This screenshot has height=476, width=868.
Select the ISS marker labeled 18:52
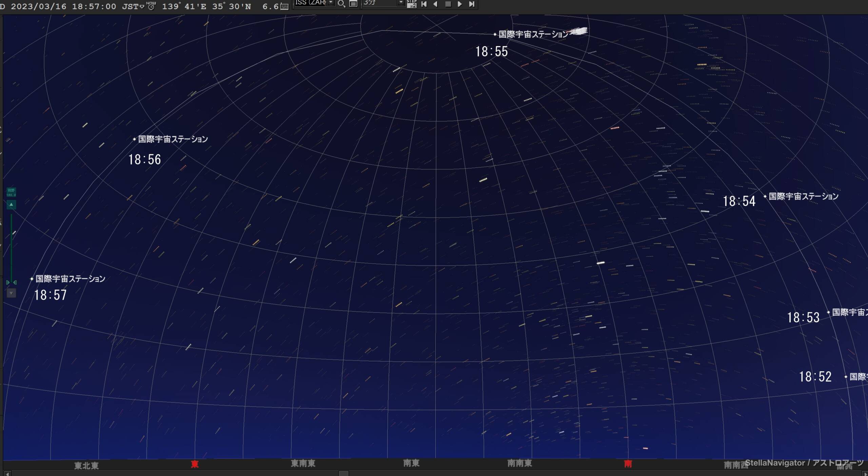(x=846, y=376)
